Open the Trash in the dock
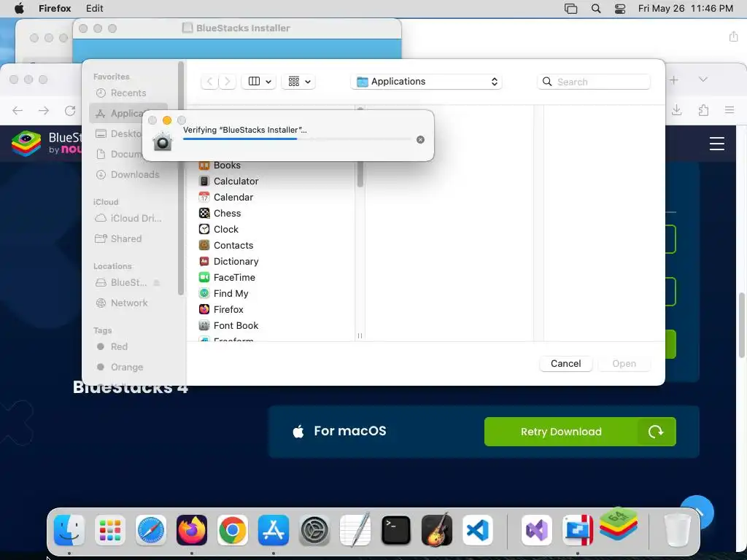The image size is (747, 560). (x=677, y=530)
